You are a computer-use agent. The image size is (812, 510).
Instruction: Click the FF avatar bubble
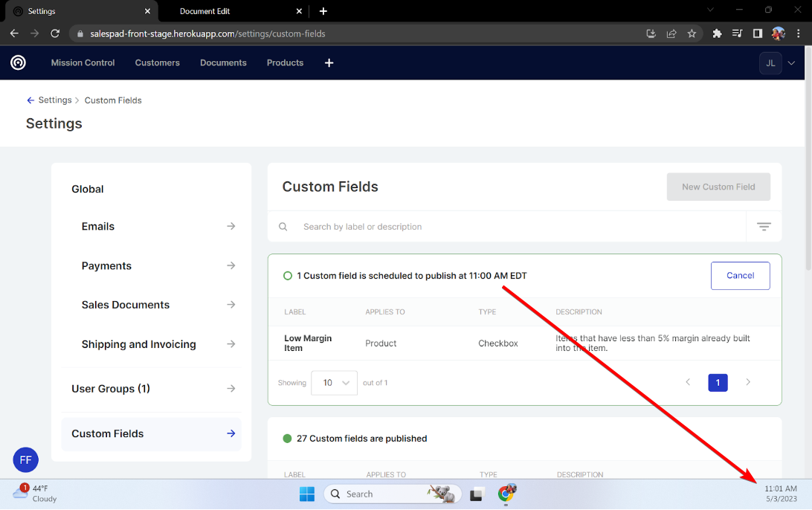(25, 460)
